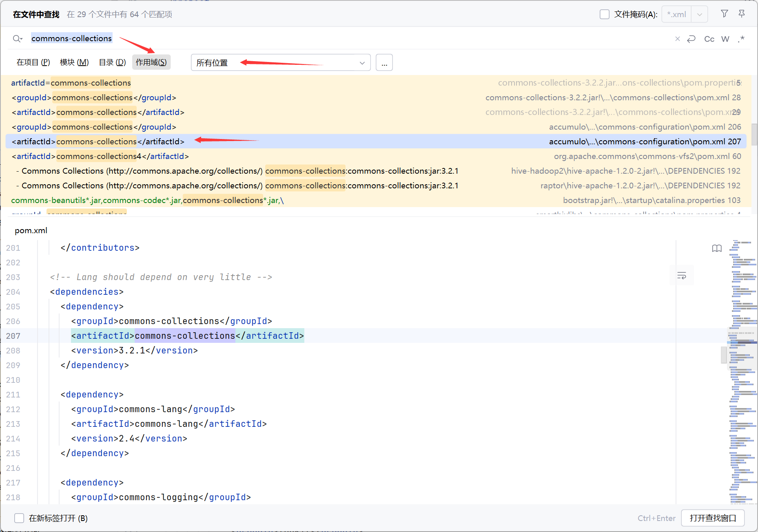
Task: Pin the Find in Files window
Action: pyautogui.click(x=742, y=14)
